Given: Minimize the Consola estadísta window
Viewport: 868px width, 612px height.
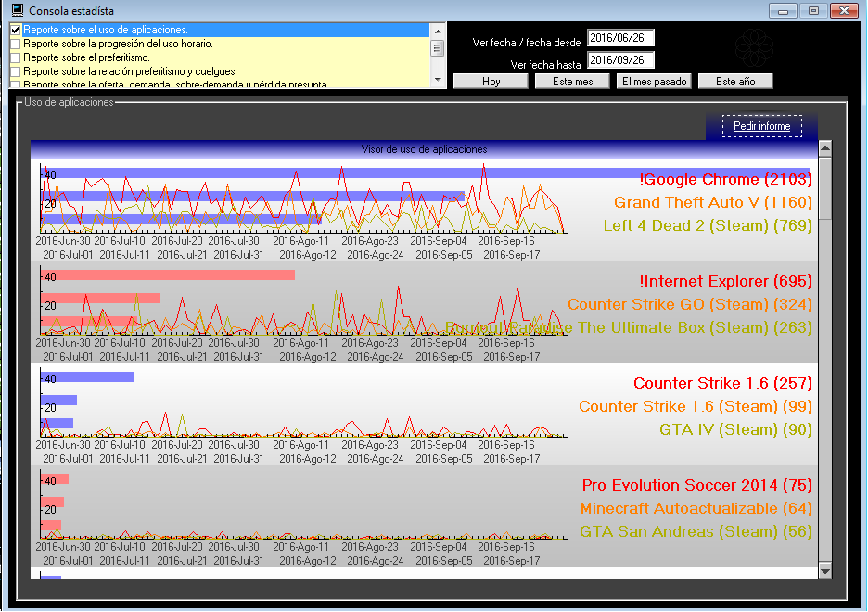Looking at the screenshot, I should [x=783, y=11].
